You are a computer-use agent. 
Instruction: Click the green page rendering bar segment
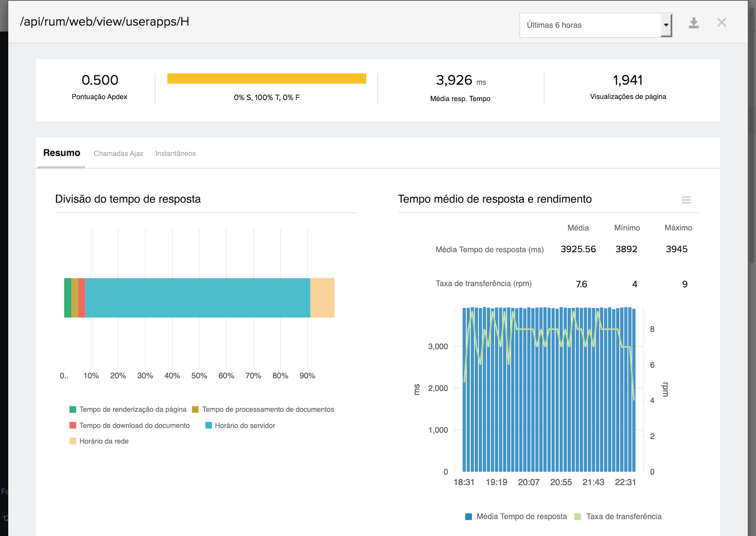coord(68,298)
